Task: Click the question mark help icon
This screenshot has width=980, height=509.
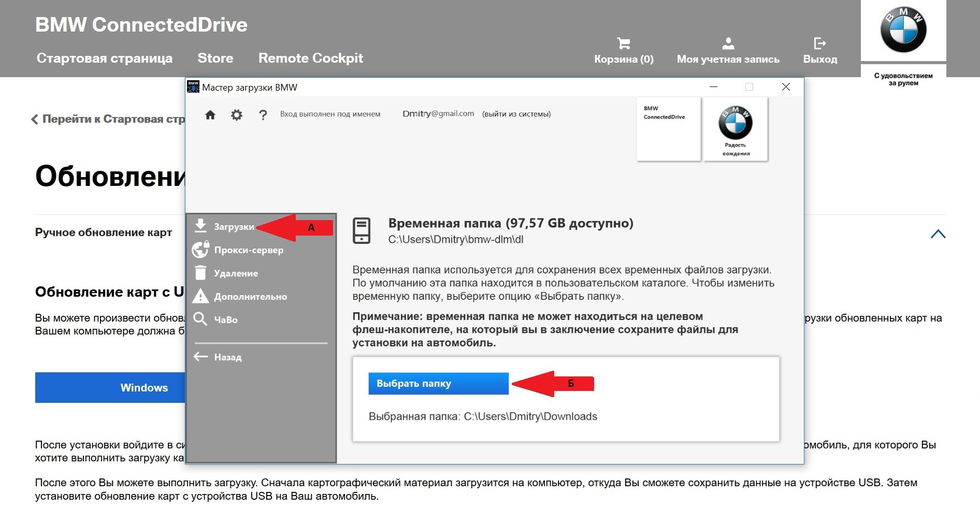Action: pyautogui.click(x=263, y=115)
